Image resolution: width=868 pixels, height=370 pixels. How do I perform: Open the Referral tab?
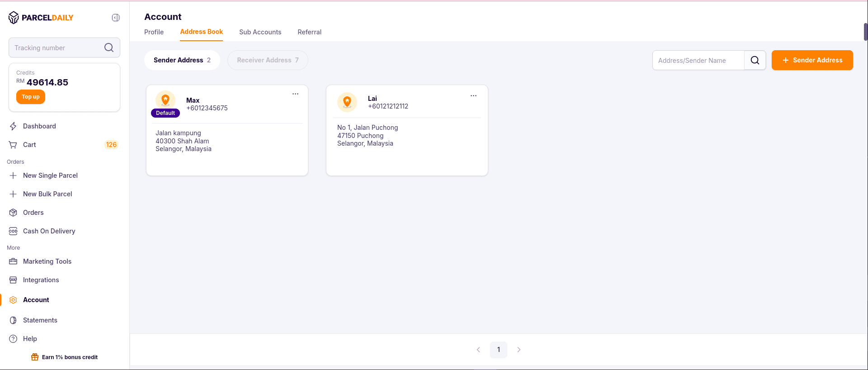point(309,32)
